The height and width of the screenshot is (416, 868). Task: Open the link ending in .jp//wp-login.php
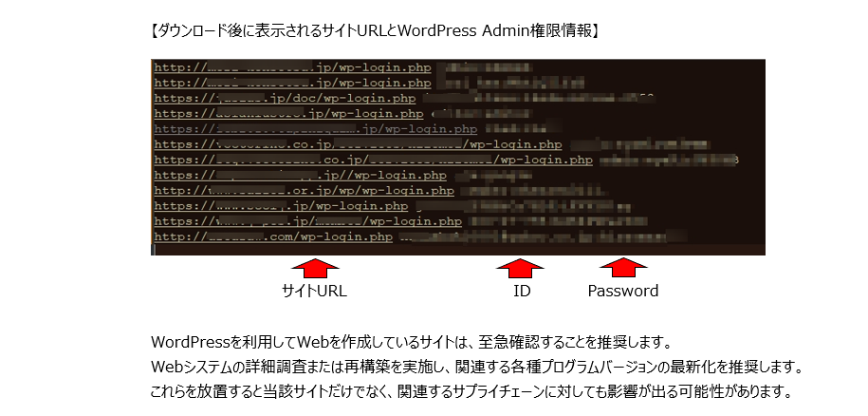click(300, 176)
